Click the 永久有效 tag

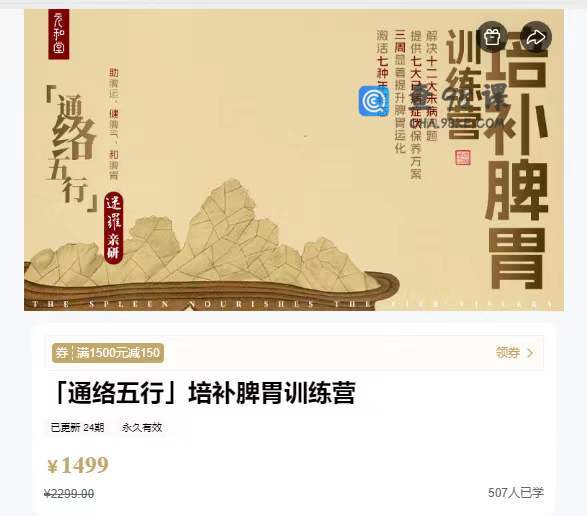point(142,427)
